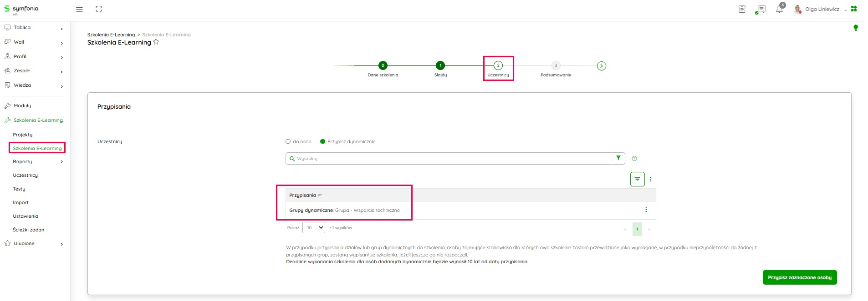Screen dimensions: 868x301
Task: Go to the Slajdy step
Action: coord(440,66)
